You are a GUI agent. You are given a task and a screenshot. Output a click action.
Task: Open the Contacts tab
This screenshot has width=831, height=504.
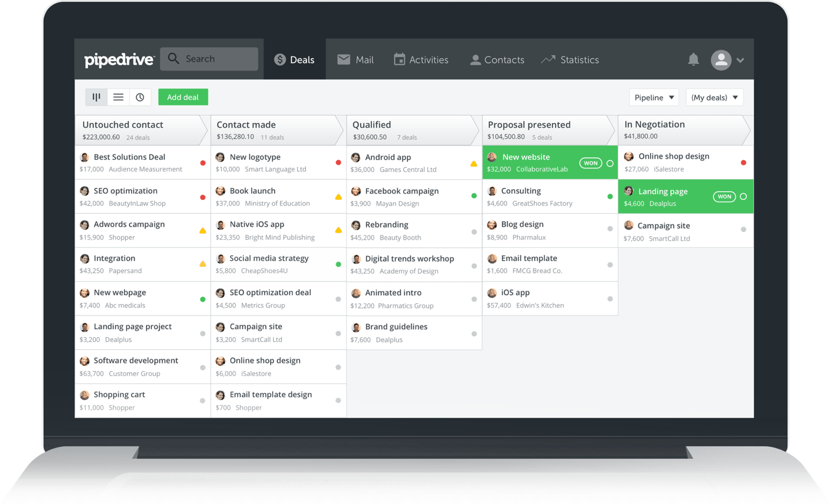(x=497, y=60)
